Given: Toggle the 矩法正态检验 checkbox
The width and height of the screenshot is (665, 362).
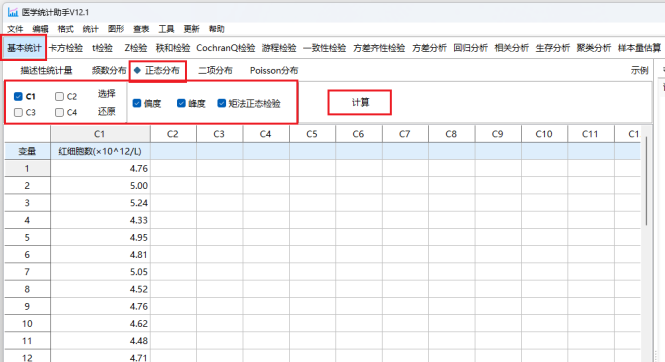Looking at the screenshot, I should coord(222,103).
